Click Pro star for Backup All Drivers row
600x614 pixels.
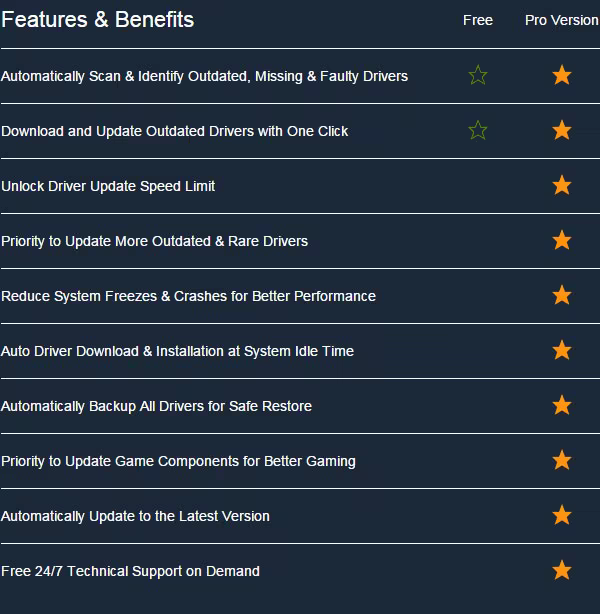click(562, 405)
